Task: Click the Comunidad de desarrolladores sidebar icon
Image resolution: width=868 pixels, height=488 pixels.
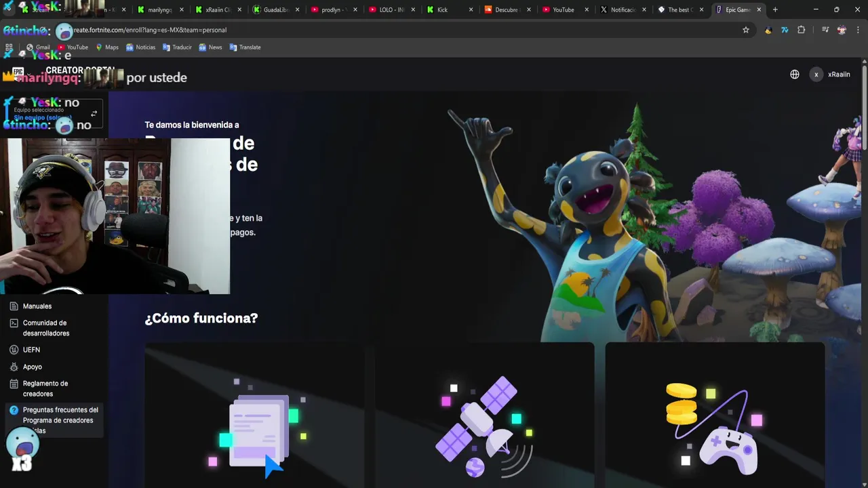Action: point(14,323)
